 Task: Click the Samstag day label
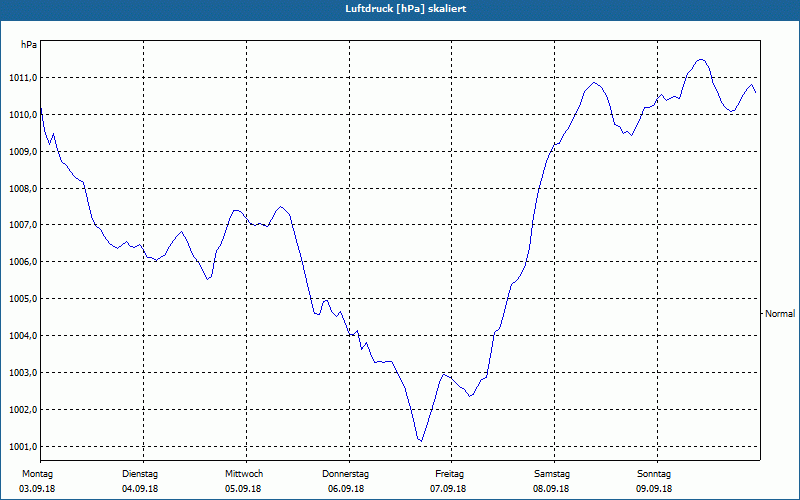[552, 474]
